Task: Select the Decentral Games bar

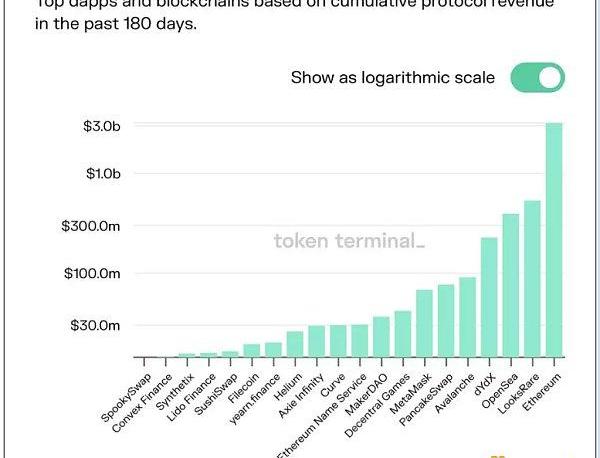Action: pos(403,333)
